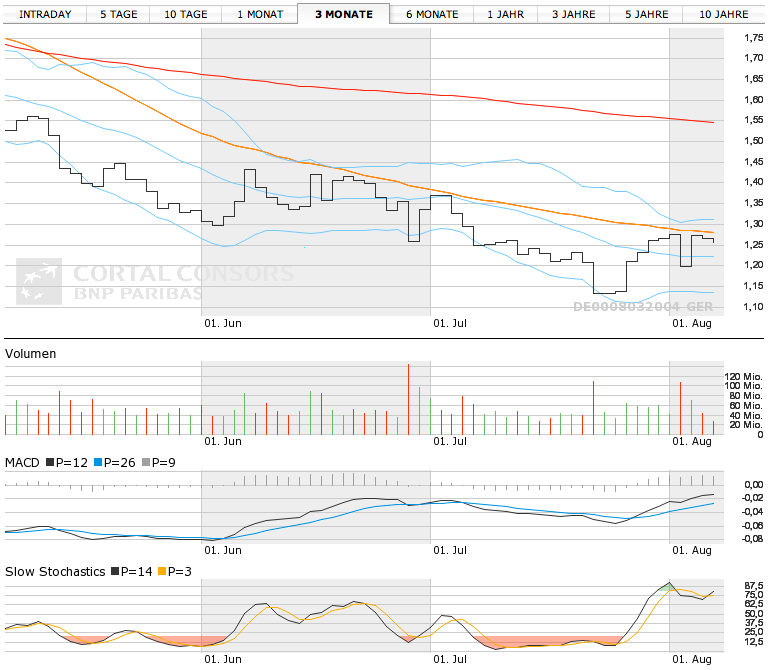The height and width of the screenshot is (670, 771).
Task: Click the DE0008032004 GER ISIN label
Action: click(x=640, y=307)
